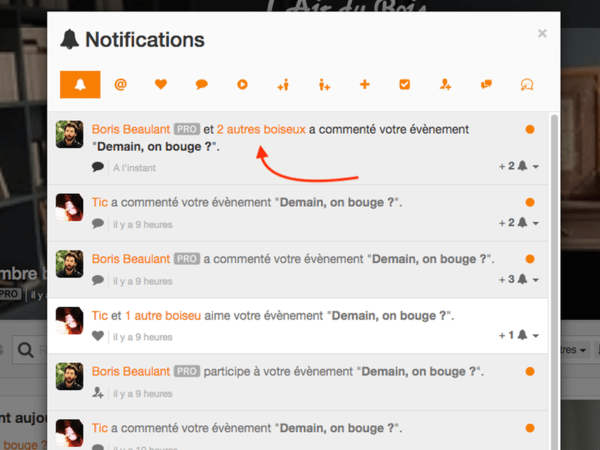Open Tic profile link in 'aime votre évènement' row

pyautogui.click(x=99, y=316)
